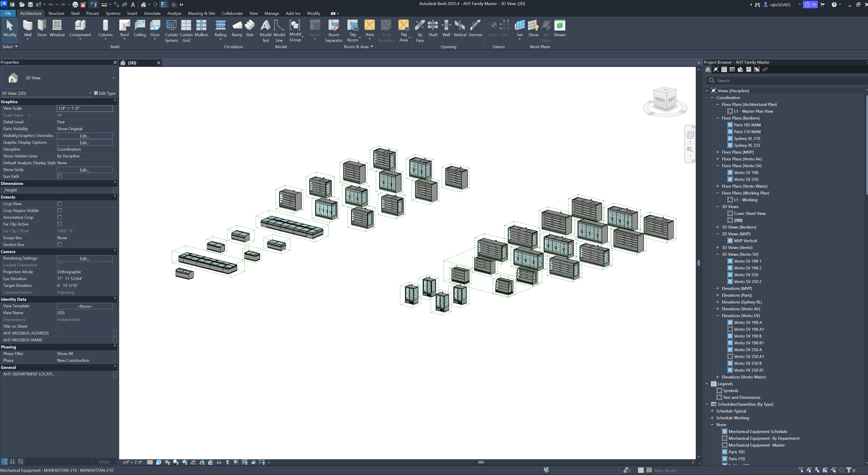Enable the Section Box checkbox
868x475 pixels.
coord(60,245)
